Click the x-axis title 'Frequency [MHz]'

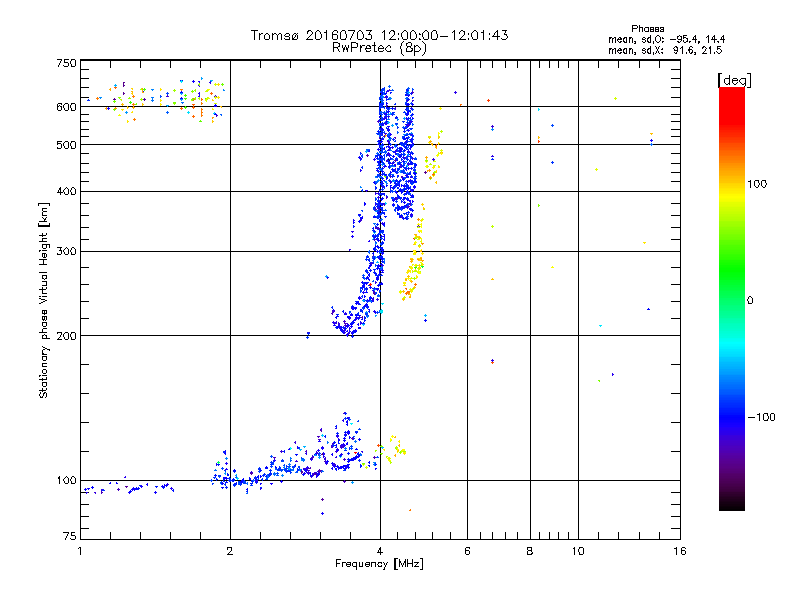coord(379,564)
